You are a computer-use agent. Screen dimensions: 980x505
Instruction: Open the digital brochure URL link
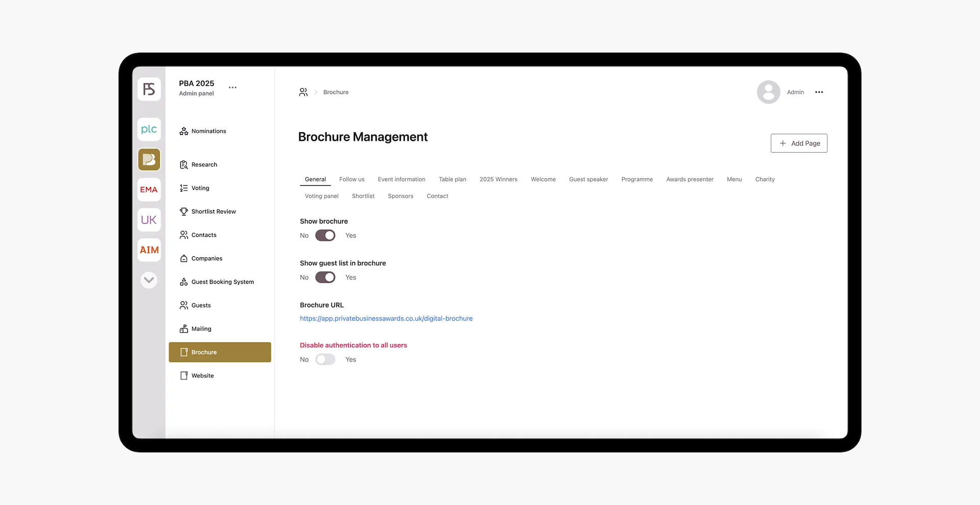coord(386,319)
